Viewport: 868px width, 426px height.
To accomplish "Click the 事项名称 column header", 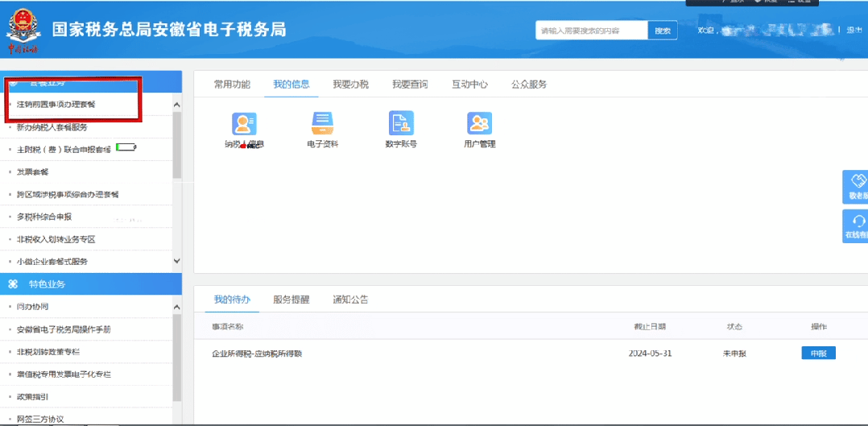I will (228, 327).
